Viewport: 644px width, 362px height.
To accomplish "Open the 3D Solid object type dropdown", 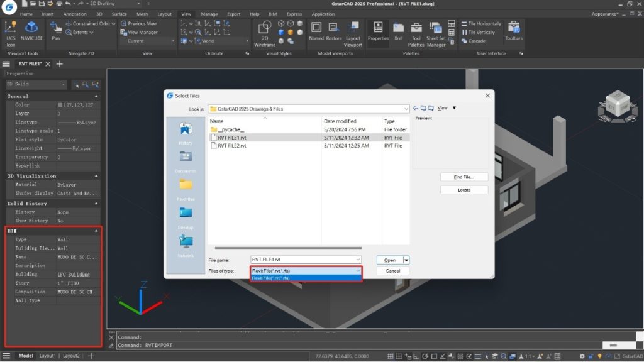I will point(64,84).
